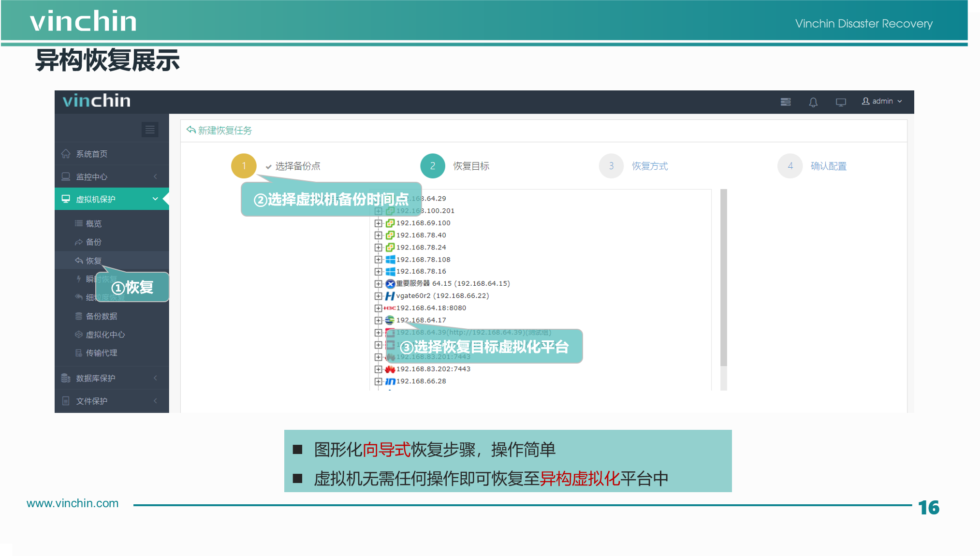Expand 数据库保护 sidebar menu
The width and height of the screenshot is (980, 556).
(x=112, y=378)
